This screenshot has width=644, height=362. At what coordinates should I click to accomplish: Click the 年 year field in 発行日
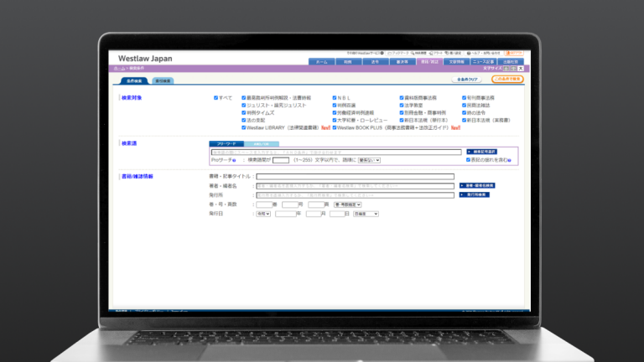pyautogui.click(x=286, y=214)
